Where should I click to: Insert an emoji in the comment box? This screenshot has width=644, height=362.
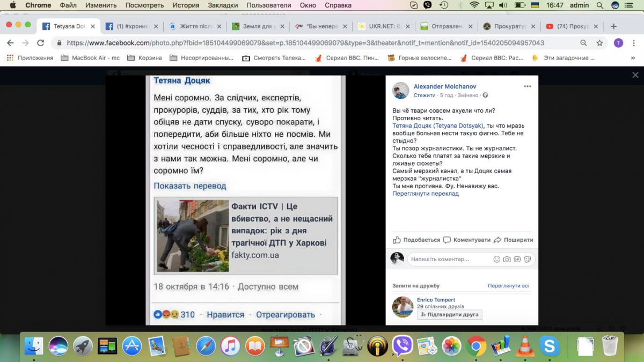496,259
